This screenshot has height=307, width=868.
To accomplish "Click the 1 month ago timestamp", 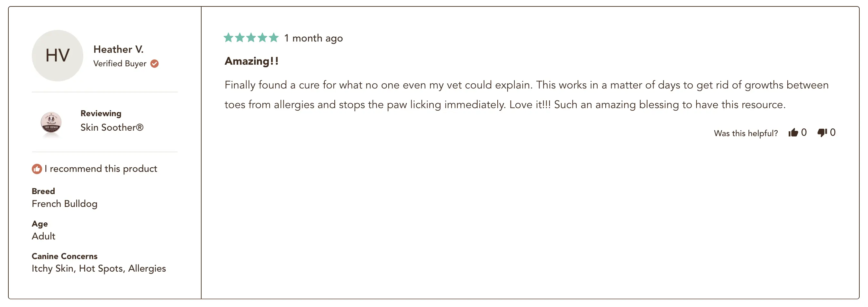I will [313, 38].
